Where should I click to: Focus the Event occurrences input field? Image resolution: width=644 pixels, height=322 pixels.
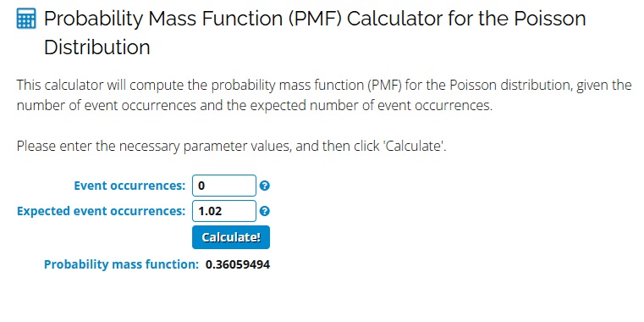224,186
